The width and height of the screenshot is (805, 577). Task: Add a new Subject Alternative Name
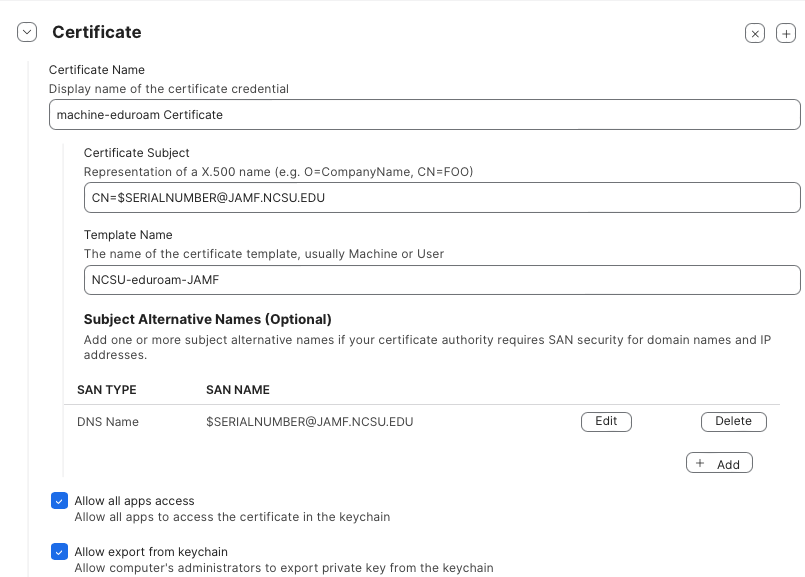[x=719, y=464]
